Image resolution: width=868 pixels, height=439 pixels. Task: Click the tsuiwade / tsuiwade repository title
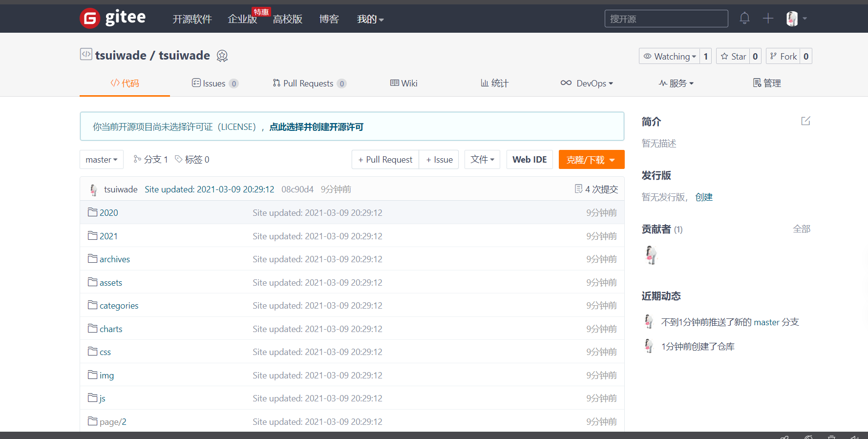[152, 56]
